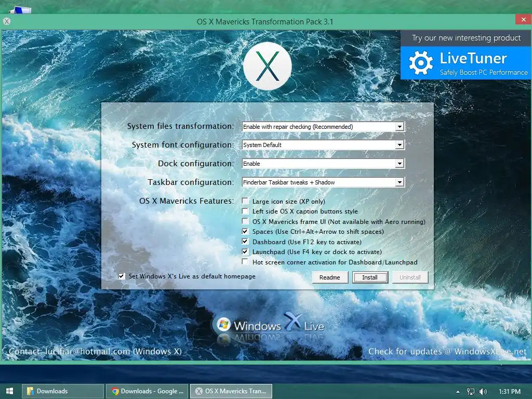This screenshot has width=532, height=399.
Task: Switch to Downloads folder taskbar item
Action: click(63, 391)
